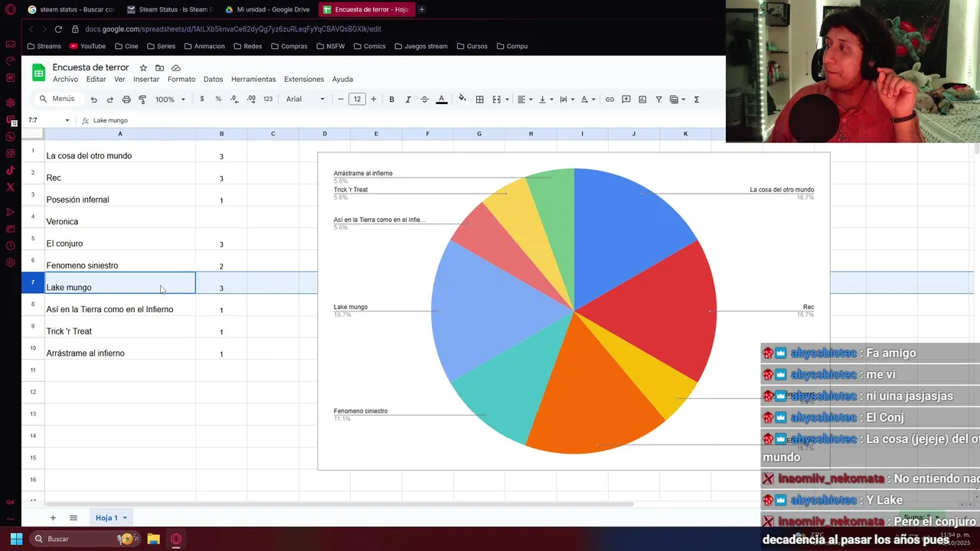Screen dimensions: 980x551
Task: Open the Streams bookmark folder
Action: [x=44, y=46]
